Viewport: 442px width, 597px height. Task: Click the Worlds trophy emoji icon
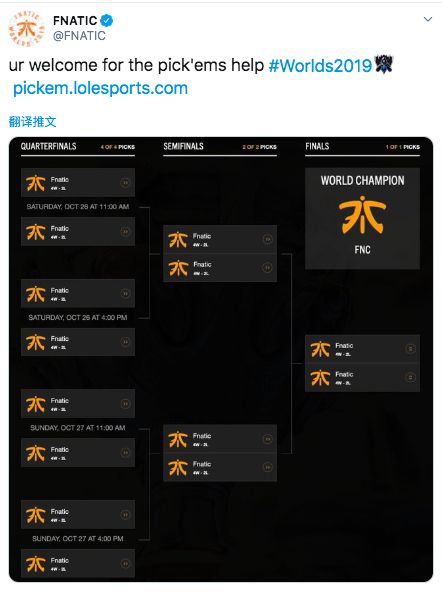384,64
